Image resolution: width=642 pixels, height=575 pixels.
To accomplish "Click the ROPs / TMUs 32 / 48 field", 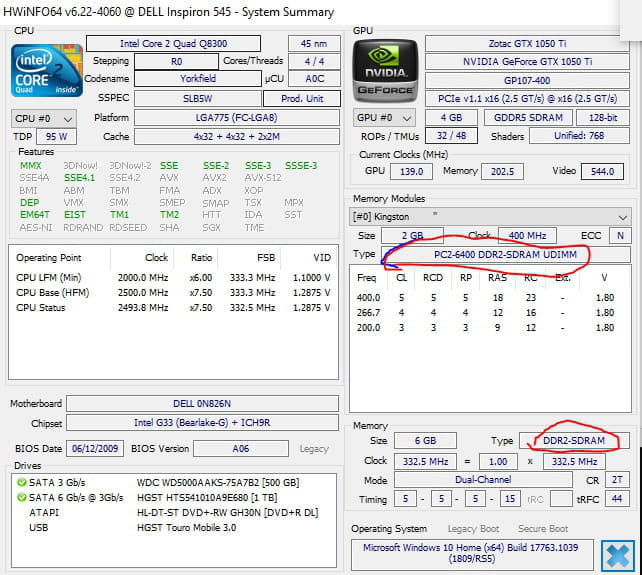I will click(x=451, y=136).
